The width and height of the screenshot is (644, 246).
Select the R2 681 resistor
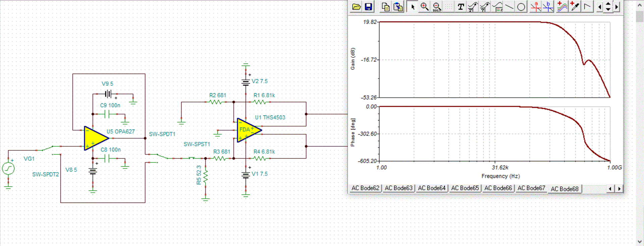point(216,102)
